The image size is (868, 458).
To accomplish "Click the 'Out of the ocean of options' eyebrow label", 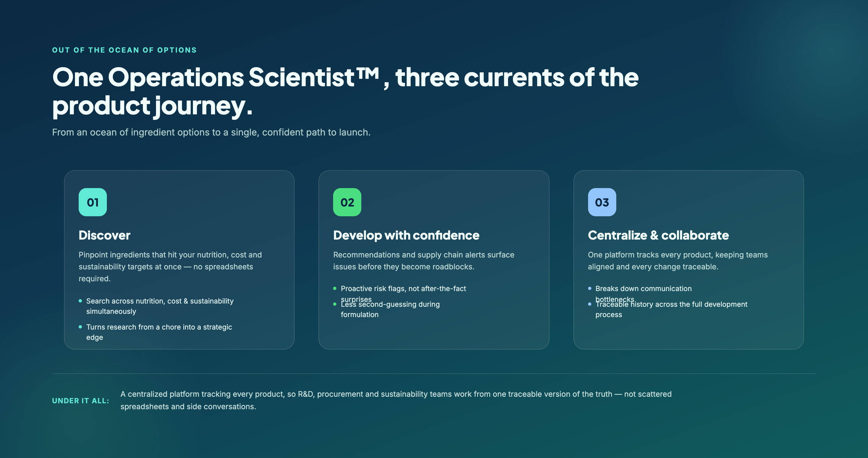I will pos(124,50).
